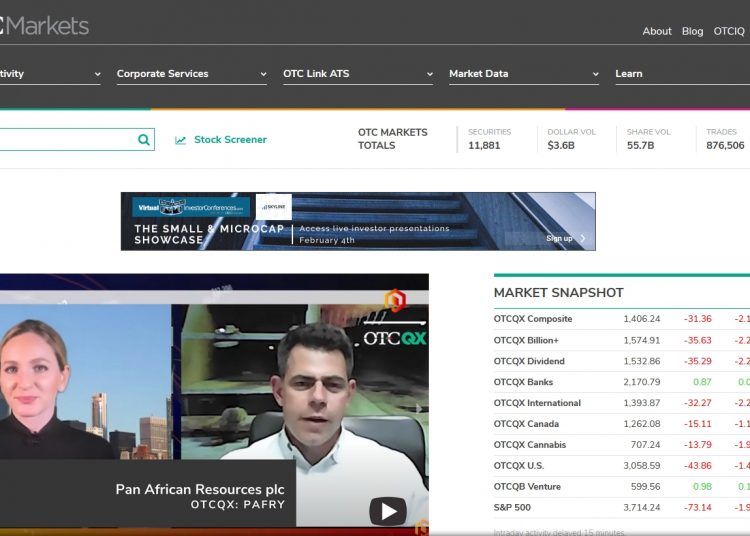Open the OTCIQ link

pyautogui.click(x=728, y=31)
